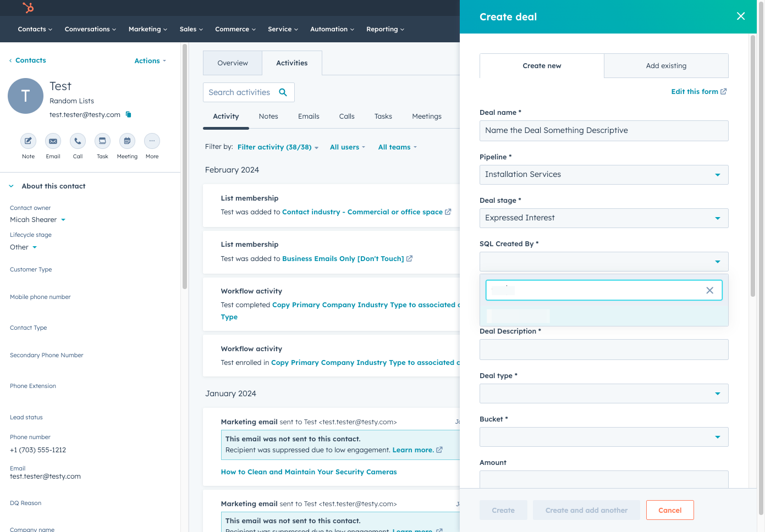The height and width of the screenshot is (532, 765).
Task: Open the Pipeline dropdown showing Installation Services
Action: [604, 175]
